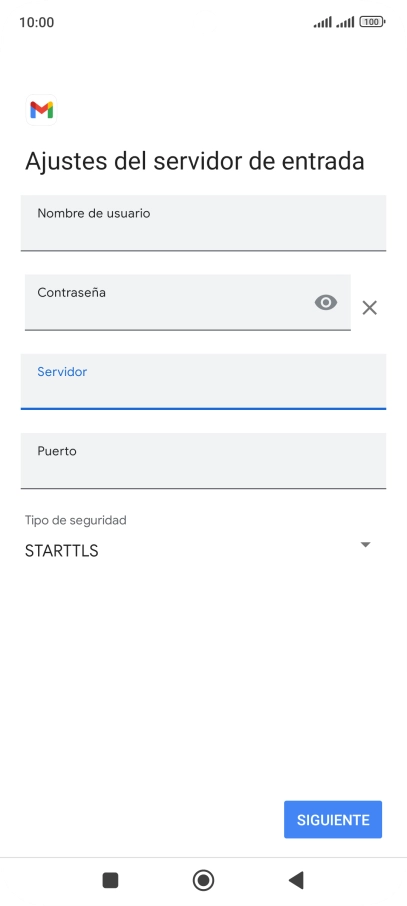This screenshot has width=407, height=906.
Task: Clear the Contraseña field with X icon
Action: (x=369, y=308)
